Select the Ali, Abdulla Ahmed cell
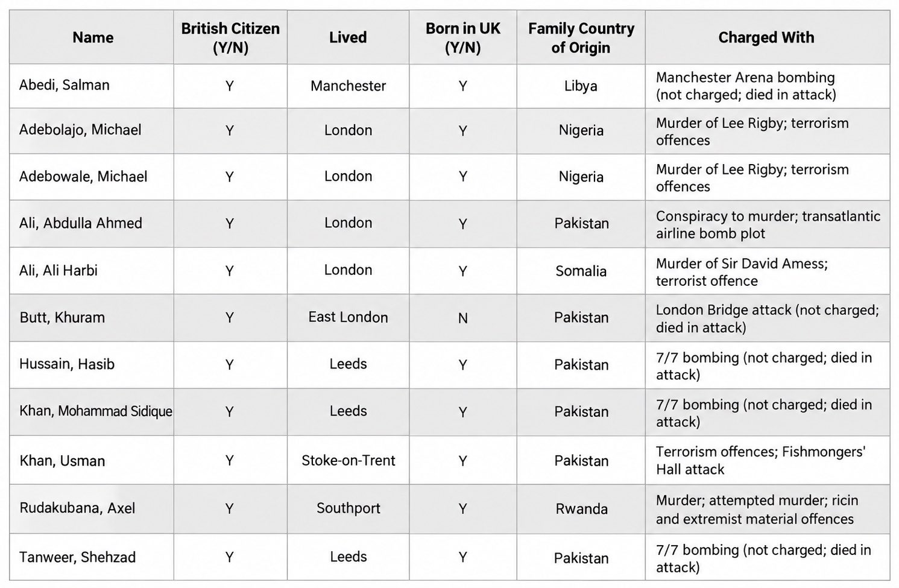The height and width of the screenshot is (588, 899). [x=92, y=223]
